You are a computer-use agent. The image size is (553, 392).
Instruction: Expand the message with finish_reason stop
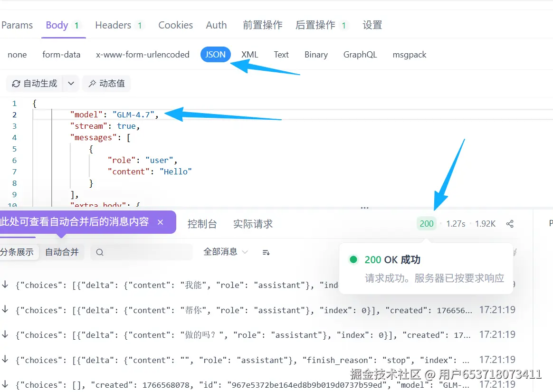coord(243,360)
